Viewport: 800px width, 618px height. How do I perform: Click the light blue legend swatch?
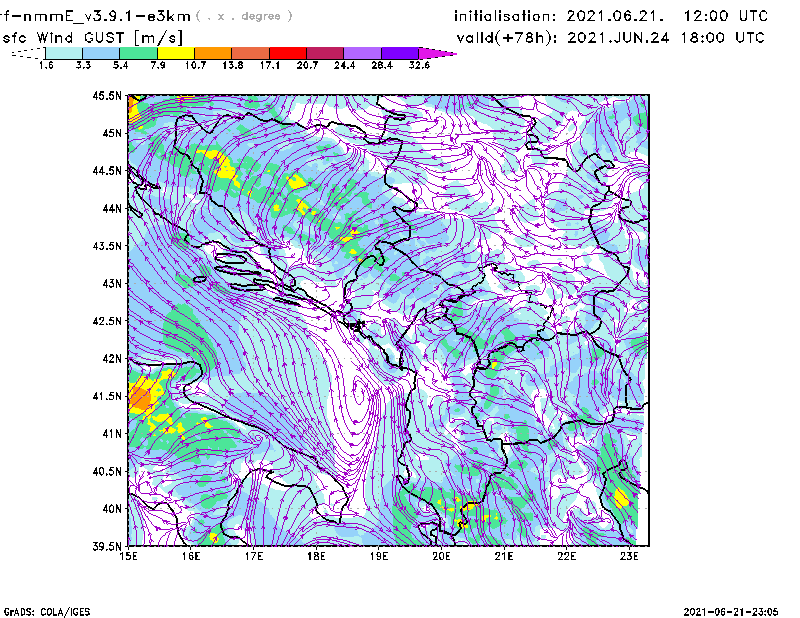click(x=101, y=53)
